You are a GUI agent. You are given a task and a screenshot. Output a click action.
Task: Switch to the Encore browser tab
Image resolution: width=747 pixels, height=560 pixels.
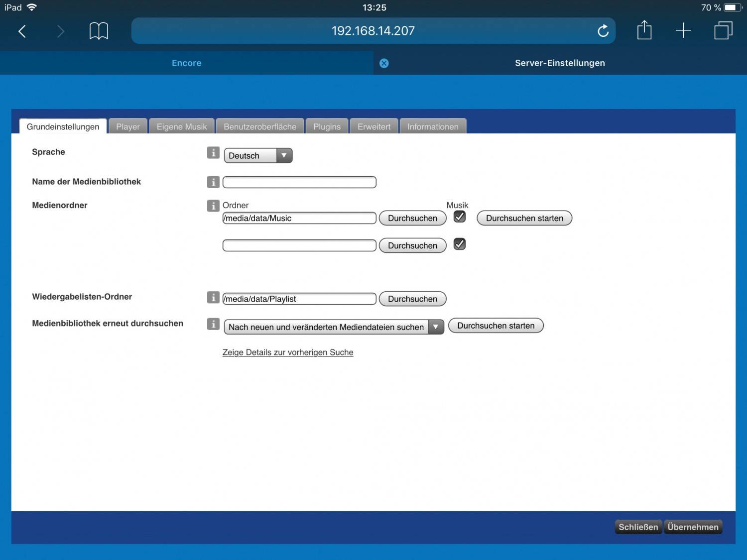pyautogui.click(x=187, y=63)
